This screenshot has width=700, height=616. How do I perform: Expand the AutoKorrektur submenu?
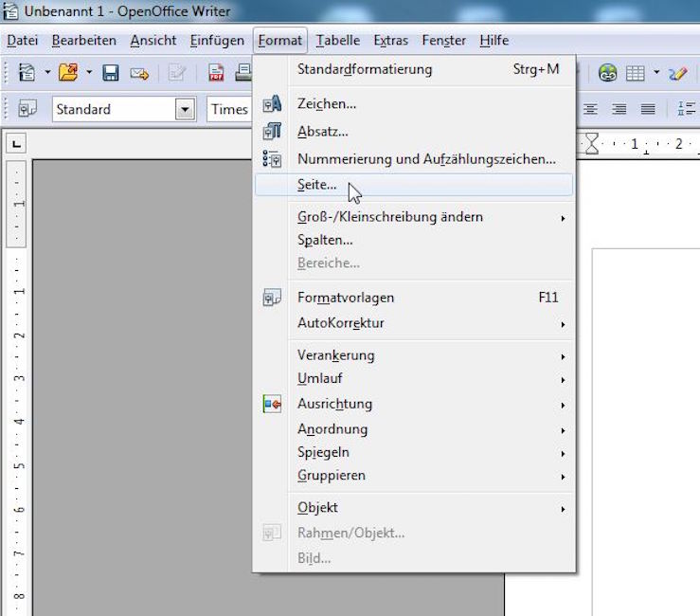pos(414,323)
